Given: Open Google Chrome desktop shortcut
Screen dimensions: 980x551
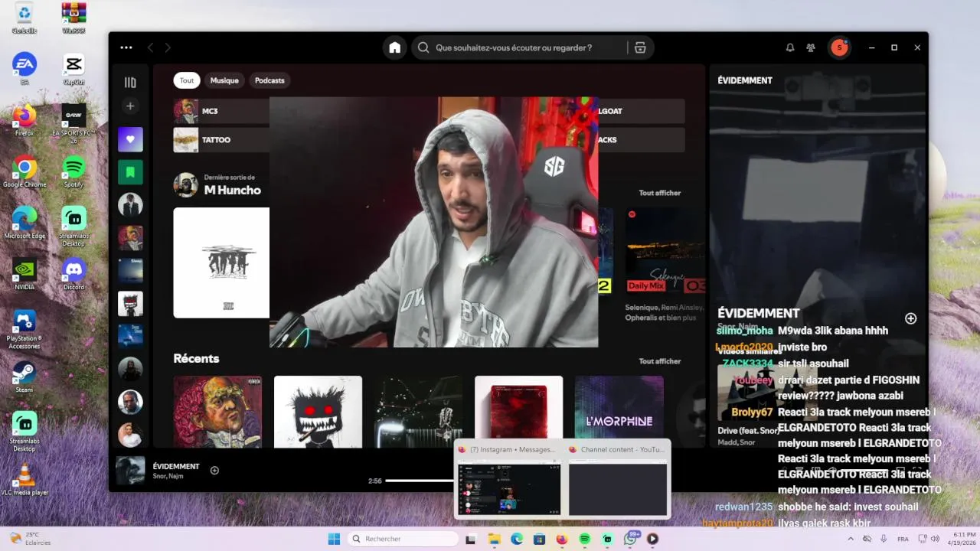Looking at the screenshot, I should (24, 171).
